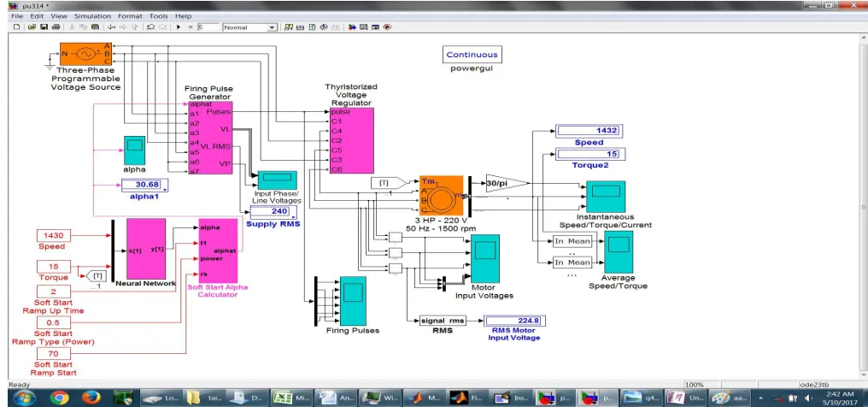Select the Thyristorized Voltage Regulator block

pos(351,140)
